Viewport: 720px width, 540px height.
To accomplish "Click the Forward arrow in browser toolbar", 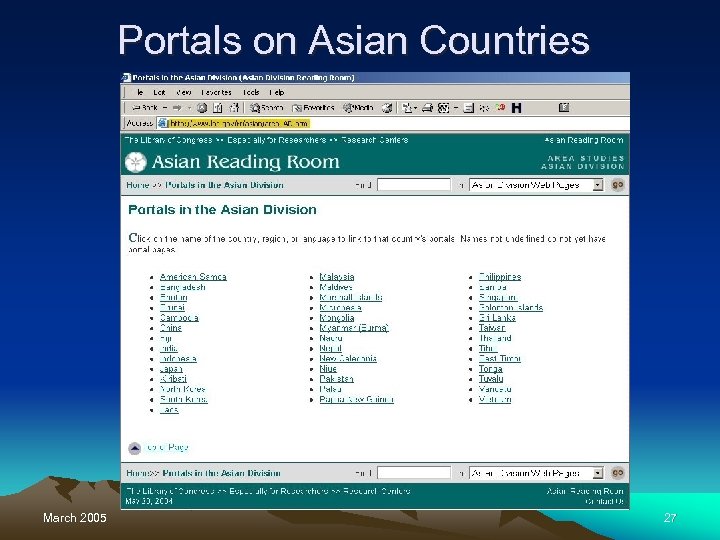I will point(177,108).
